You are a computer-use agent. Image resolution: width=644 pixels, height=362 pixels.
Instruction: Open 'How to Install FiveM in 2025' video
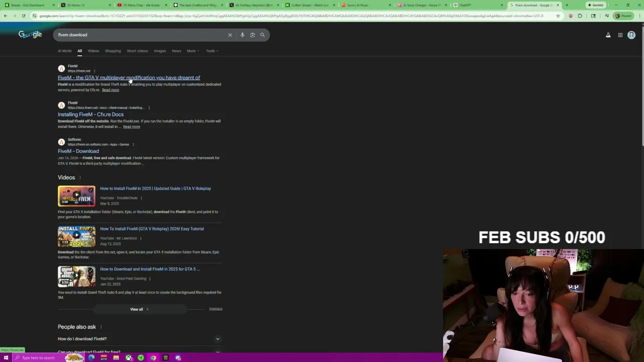click(155, 189)
